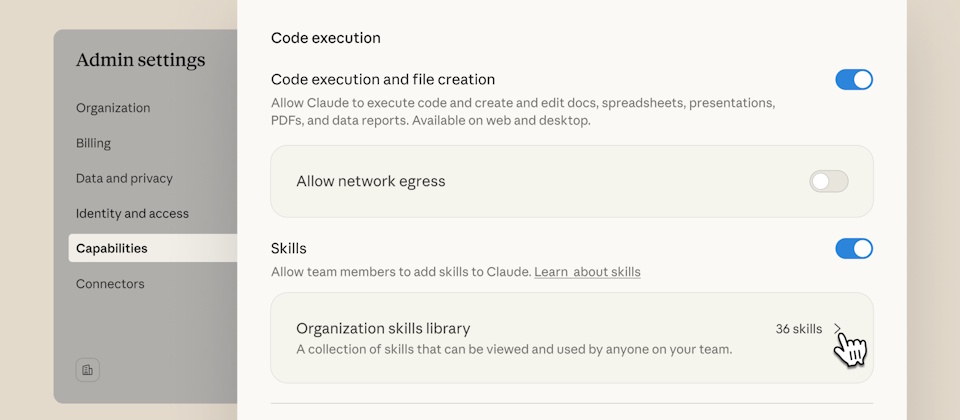
Task: Follow the Learn about skills link
Action: coord(587,272)
